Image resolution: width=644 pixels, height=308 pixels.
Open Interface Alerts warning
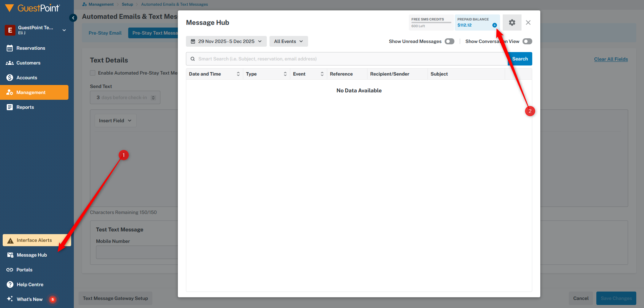click(34, 240)
